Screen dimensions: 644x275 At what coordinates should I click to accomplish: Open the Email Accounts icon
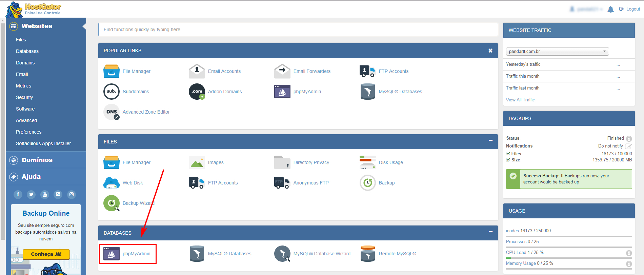coord(197,71)
